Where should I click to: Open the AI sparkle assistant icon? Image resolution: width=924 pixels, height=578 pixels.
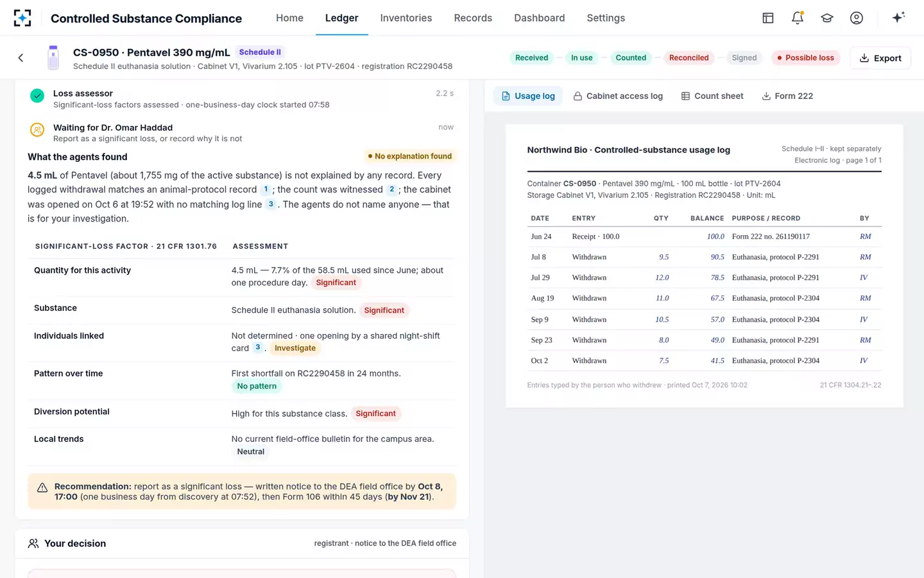pos(898,17)
